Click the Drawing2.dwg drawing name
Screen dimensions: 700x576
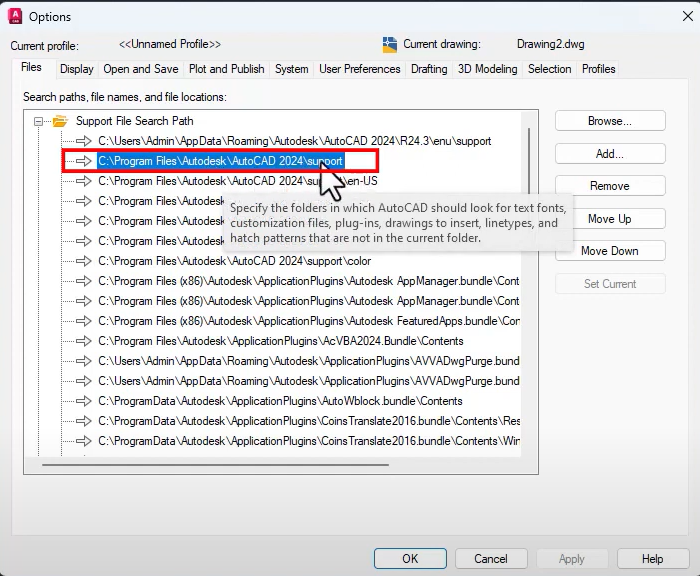(x=550, y=44)
